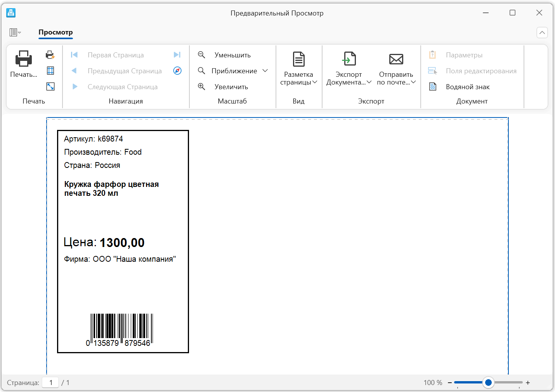555x392 pixels.
Task: Click the zoom magnifier icon
Action: click(201, 71)
